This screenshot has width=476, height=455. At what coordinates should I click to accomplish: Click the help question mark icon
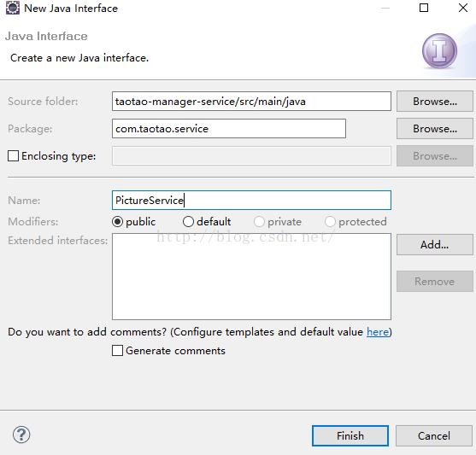[x=21, y=435]
